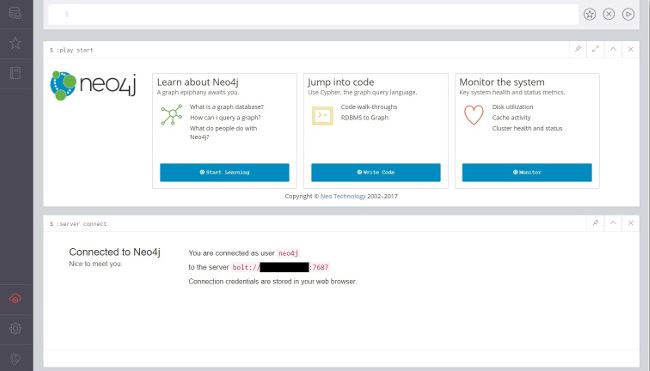Open the Documents book icon in sidebar
Screen dimensions: 650x371
15,73
